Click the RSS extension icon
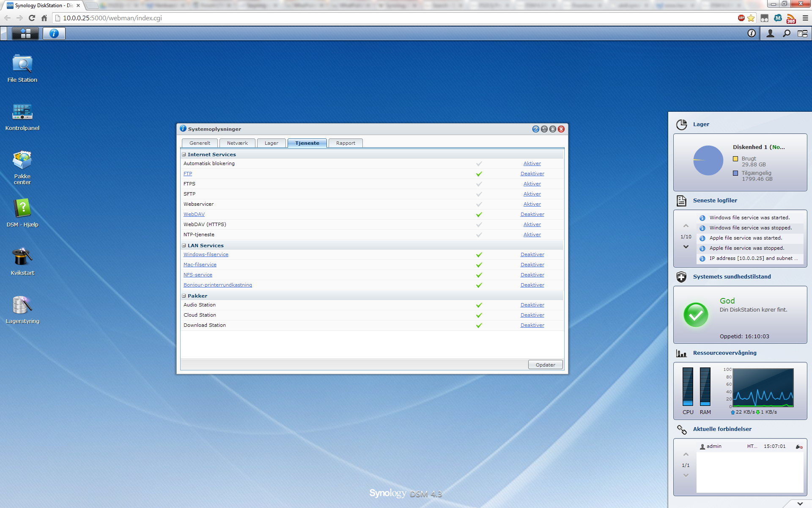Screen dimensions: 812x508 click(791, 18)
